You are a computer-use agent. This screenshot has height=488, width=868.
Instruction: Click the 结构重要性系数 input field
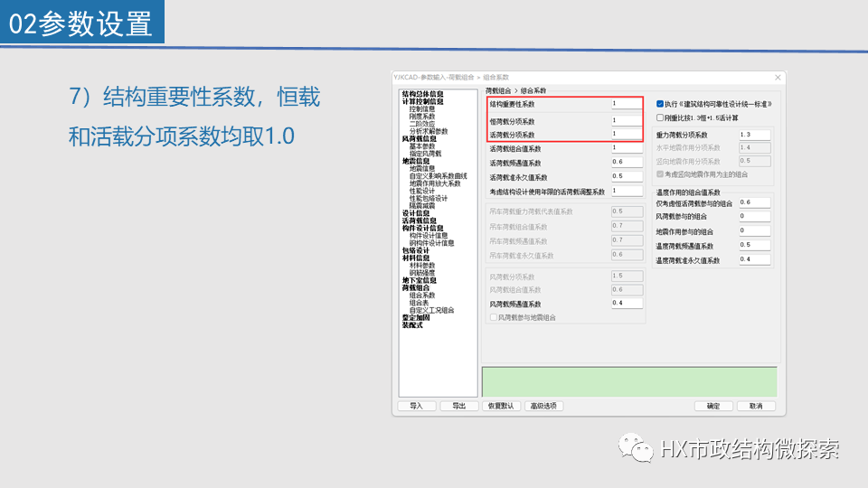click(627, 103)
